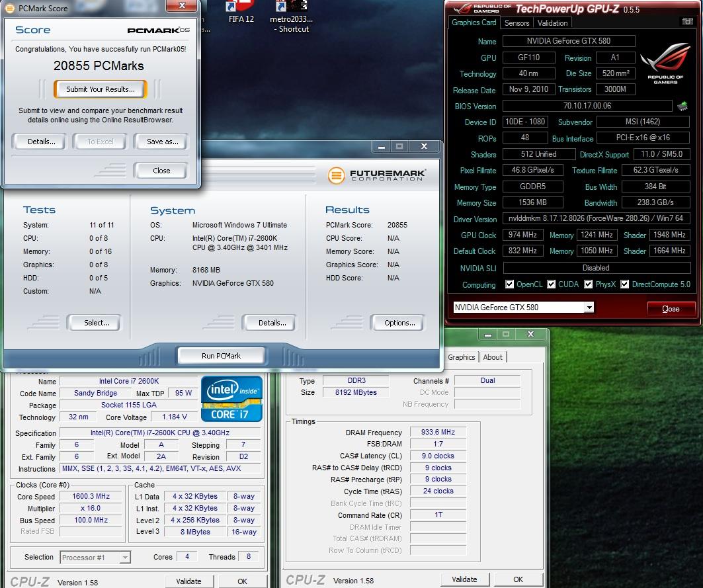
Task: Click the Bus Speed value 100.0 MHz
Action: point(91,520)
